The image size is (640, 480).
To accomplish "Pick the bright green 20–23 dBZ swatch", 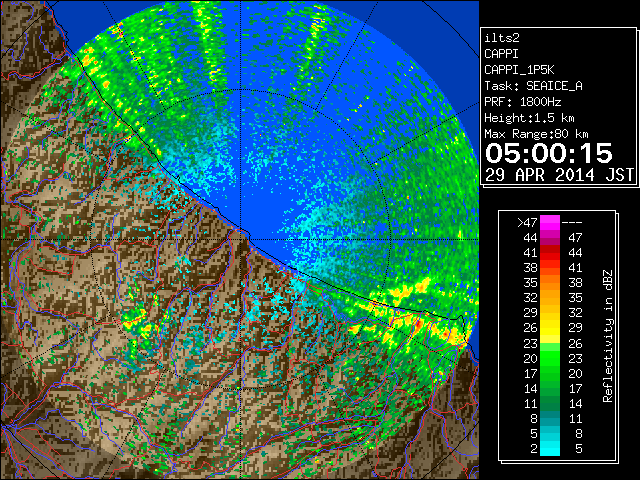I will pos(550,358).
